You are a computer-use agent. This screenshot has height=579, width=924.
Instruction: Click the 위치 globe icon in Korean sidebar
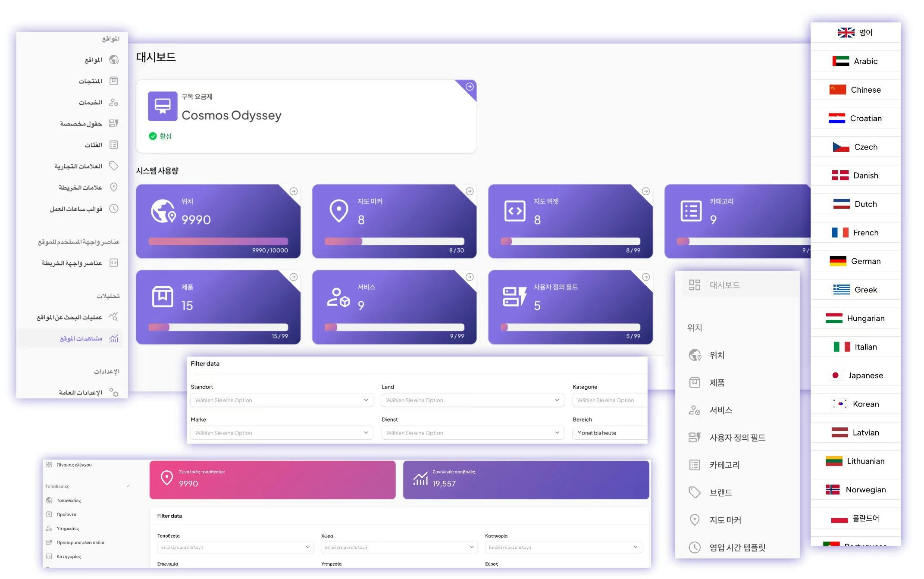pyautogui.click(x=695, y=355)
